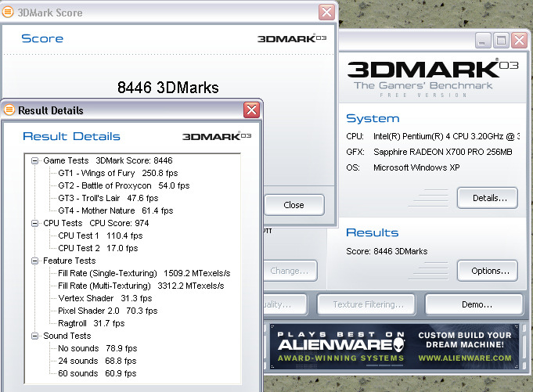Select the 24 sounds result row

97,361
